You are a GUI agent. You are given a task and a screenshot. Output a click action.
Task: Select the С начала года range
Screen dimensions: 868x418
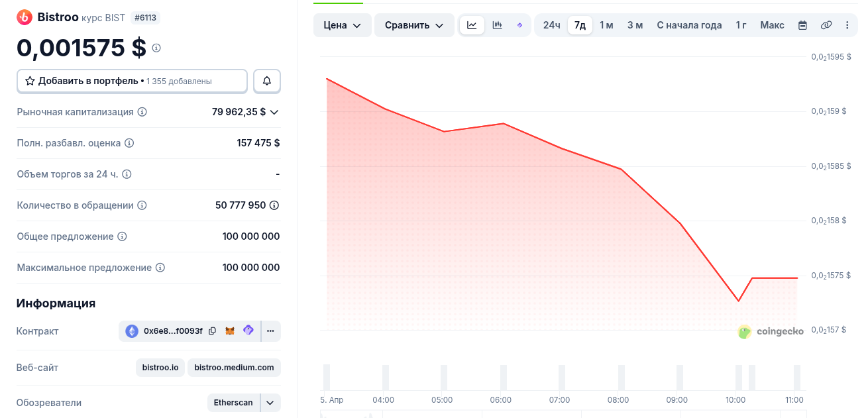point(689,25)
